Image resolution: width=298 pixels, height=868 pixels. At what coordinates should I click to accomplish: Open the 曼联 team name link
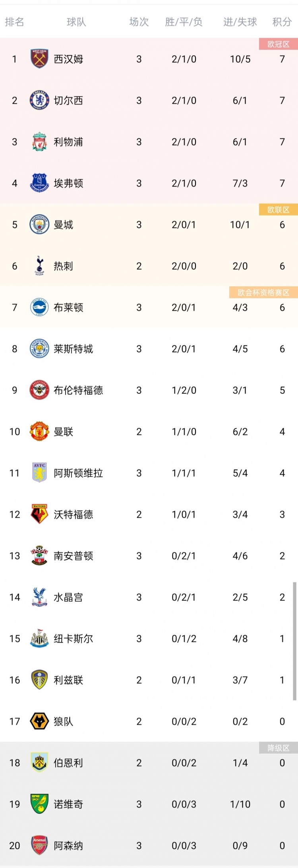tap(65, 432)
